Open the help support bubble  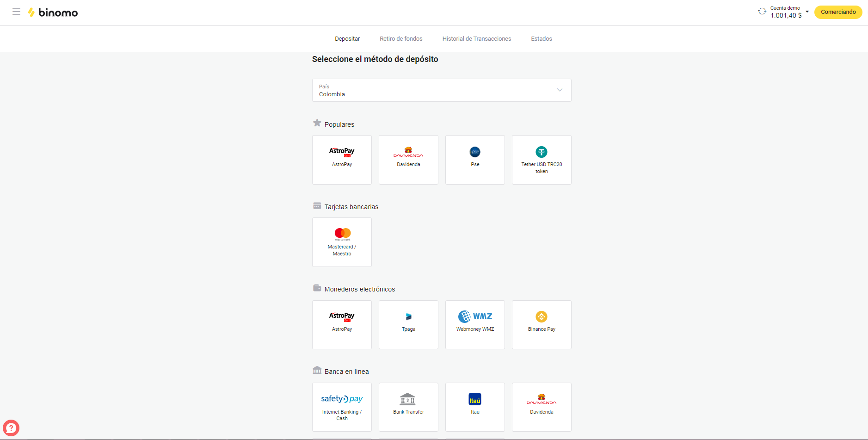(x=11, y=428)
